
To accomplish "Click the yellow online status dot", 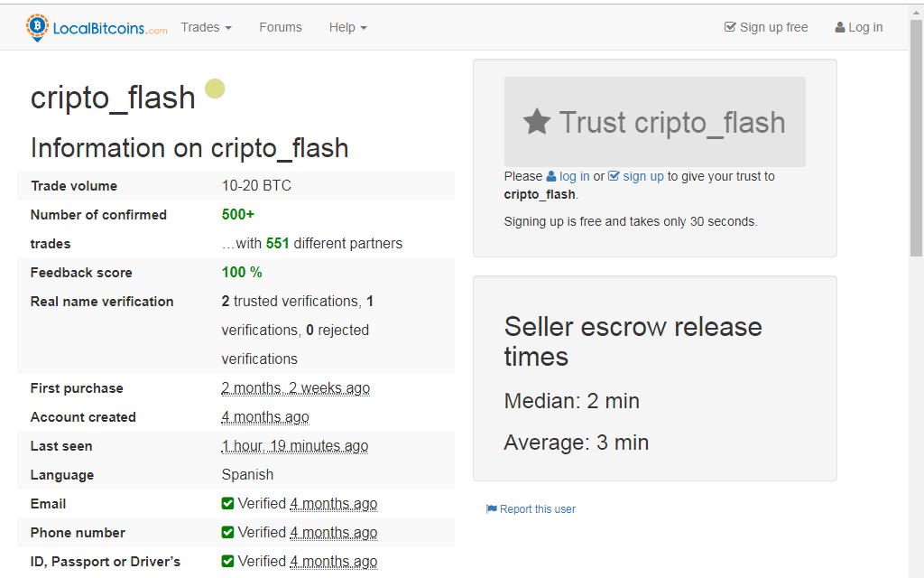I will pyautogui.click(x=215, y=89).
